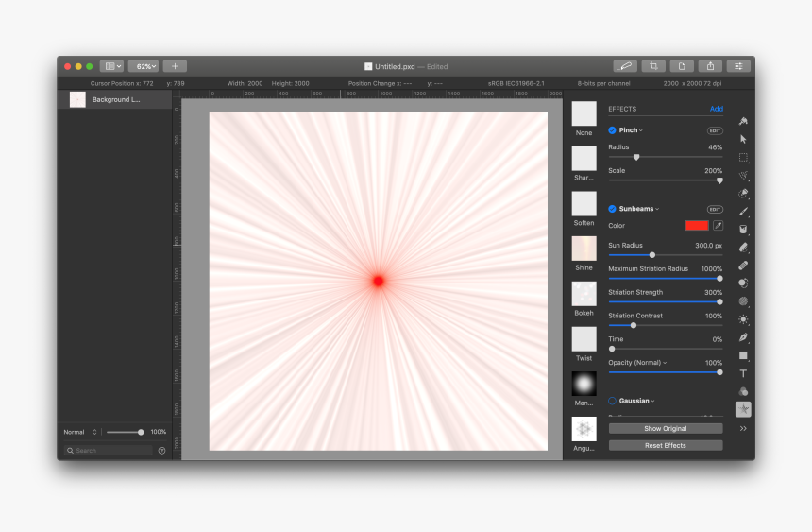The image size is (812, 532).
Task: Open the Gaussian effect name dropdown
Action: [637, 401]
